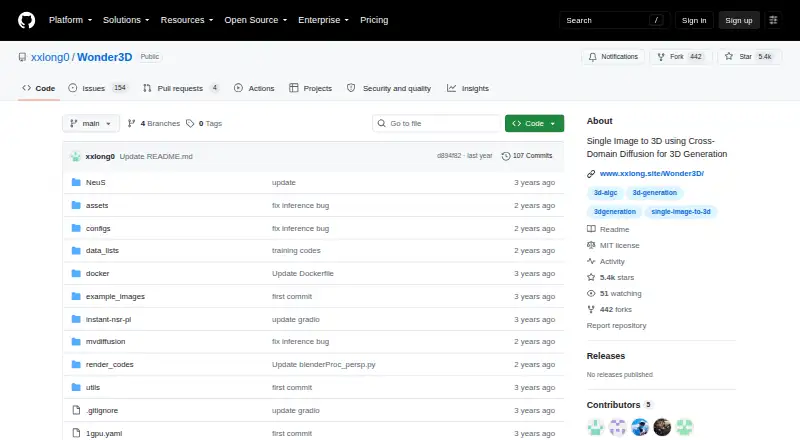Screen dimensions: 800x440
Task: Switch to the Issues tab
Action: (x=98, y=88)
